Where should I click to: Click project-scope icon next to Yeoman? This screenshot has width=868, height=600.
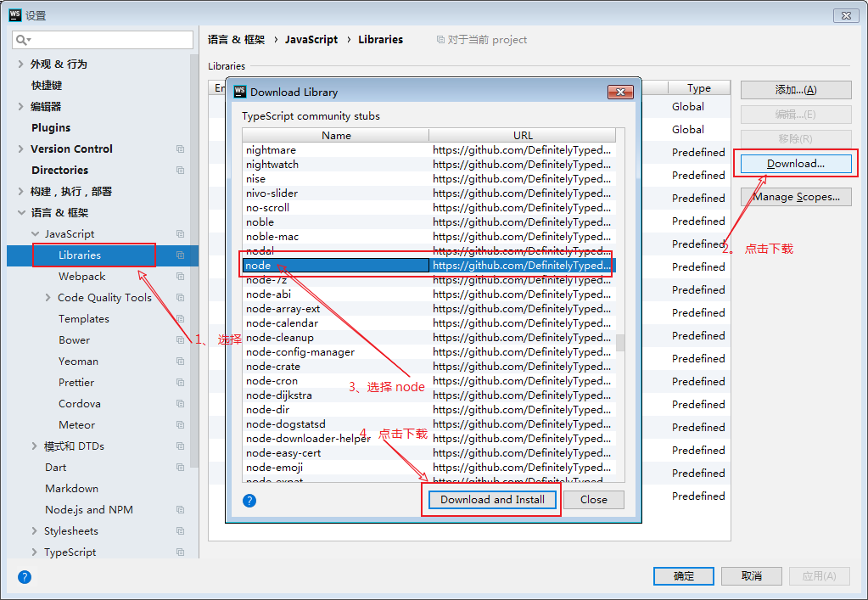180,361
